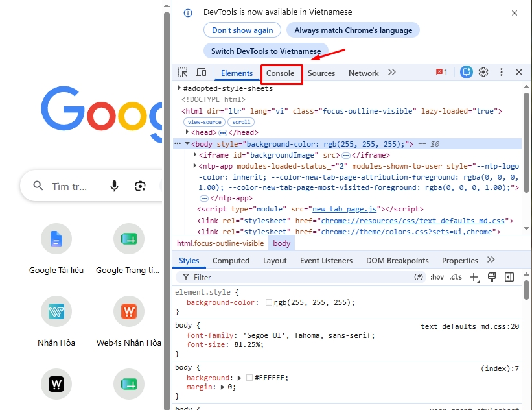532x410 pixels.
Task: Toggle the computed styles sidebar icon
Action: (x=509, y=277)
